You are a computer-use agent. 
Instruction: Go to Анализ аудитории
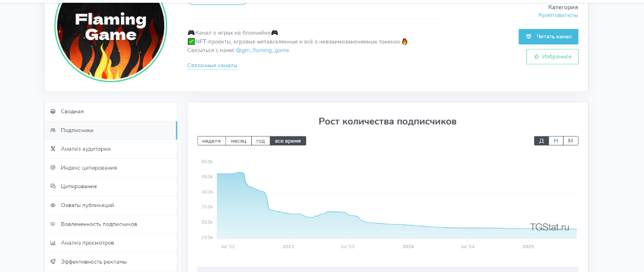(110, 149)
